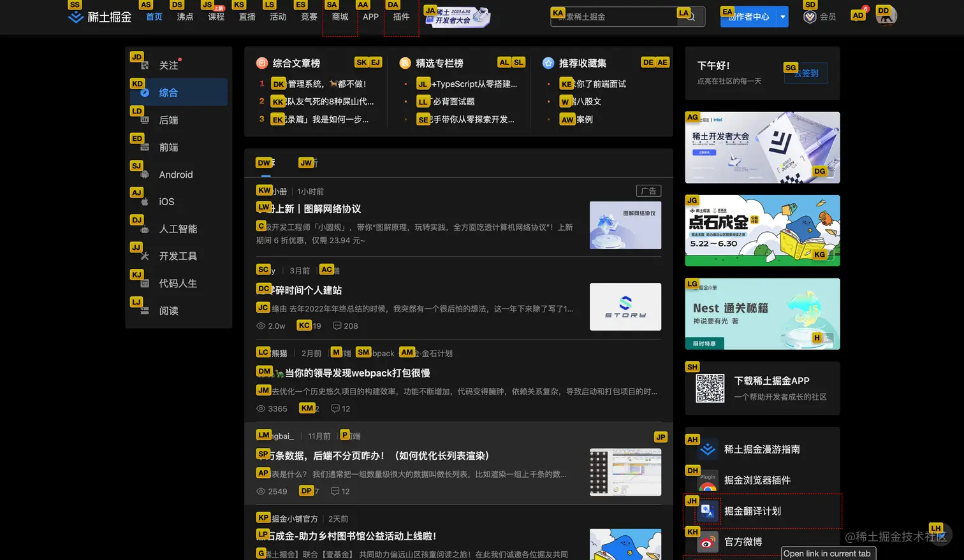Expand the 创作者中心 dropdown arrow
The width and height of the screenshot is (964, 560).
tap(783, 17)
